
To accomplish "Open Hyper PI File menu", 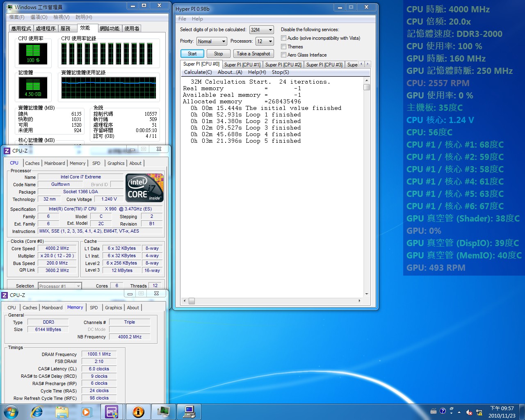I will [x=182, y=19].
